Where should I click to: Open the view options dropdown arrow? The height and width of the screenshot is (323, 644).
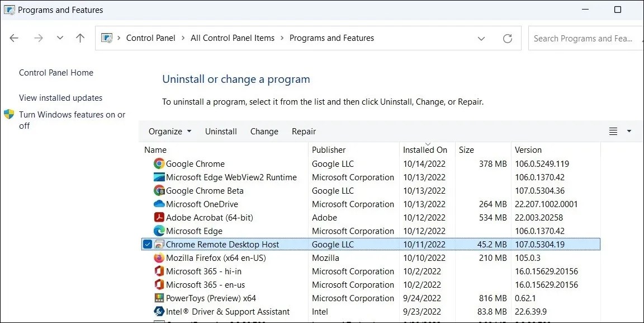629,131
